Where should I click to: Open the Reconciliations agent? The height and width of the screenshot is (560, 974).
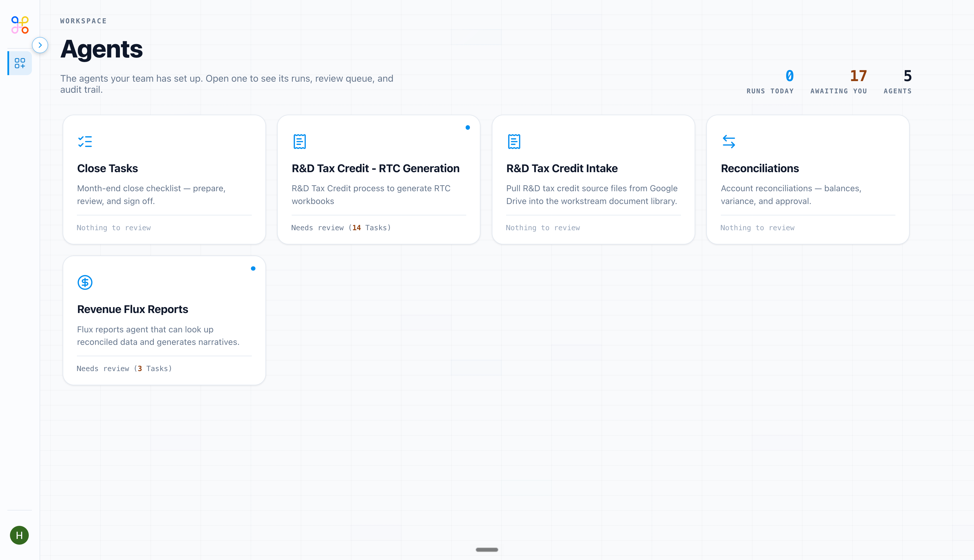(808, 179)
